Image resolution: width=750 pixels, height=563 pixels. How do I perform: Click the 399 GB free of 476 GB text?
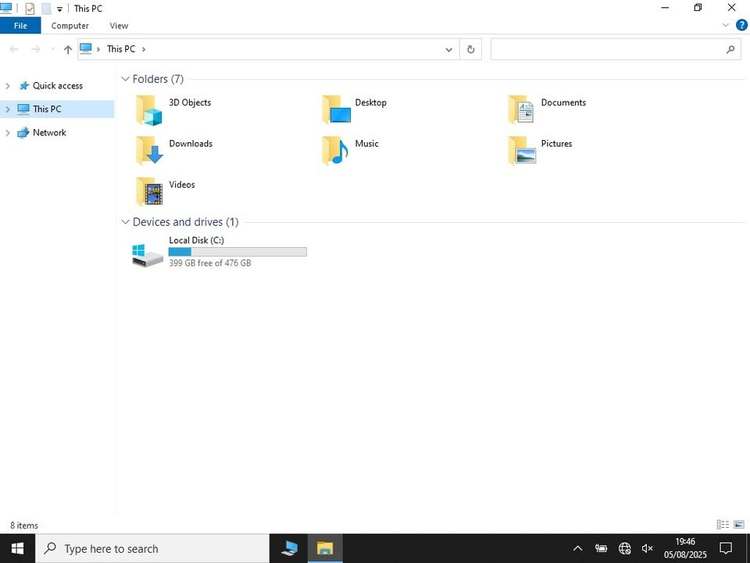point(210,263)
